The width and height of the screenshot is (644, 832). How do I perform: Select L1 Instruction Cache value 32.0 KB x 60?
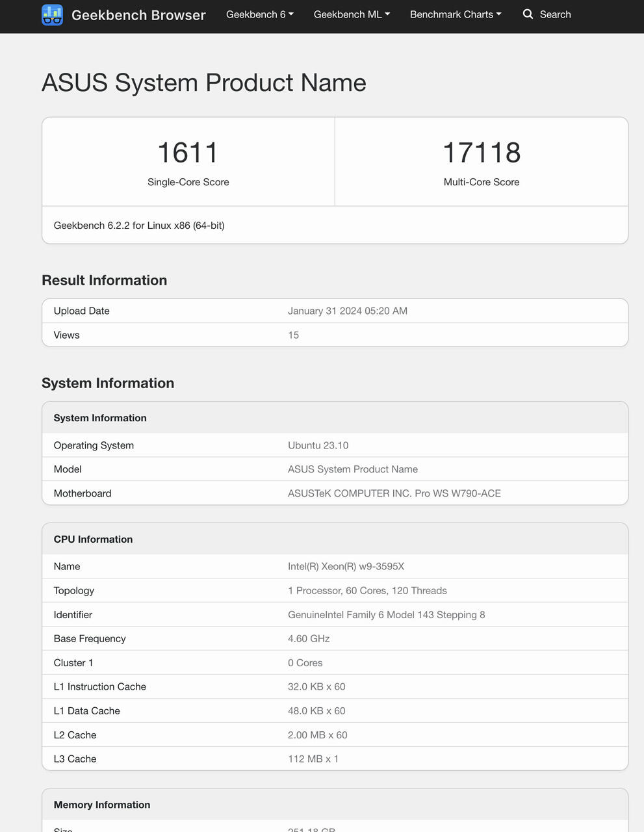tap(316, 686)
